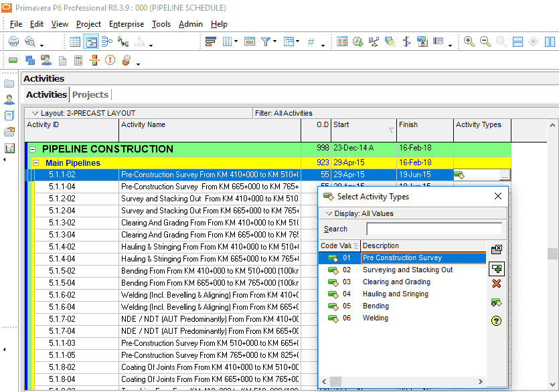Viewport: 559px width, 392px height.
Task: Open the Bars configuration icon
Action: (211, 41)
